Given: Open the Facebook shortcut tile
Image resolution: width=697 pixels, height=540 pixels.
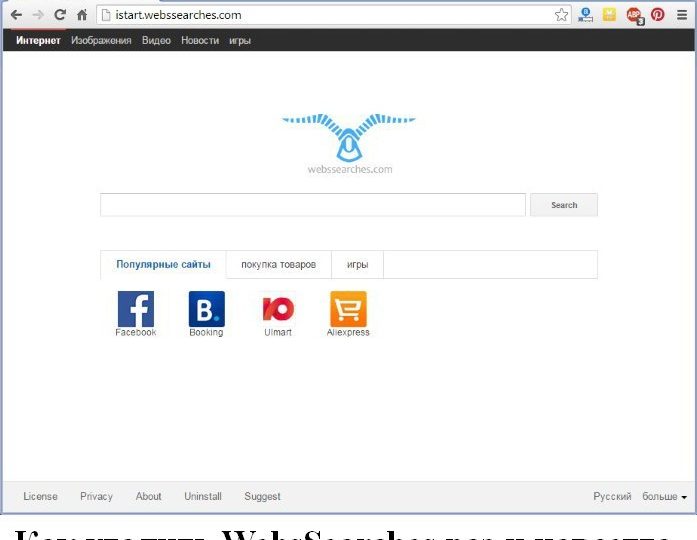Looking at the screenshot, I should (x=136, y=314).
